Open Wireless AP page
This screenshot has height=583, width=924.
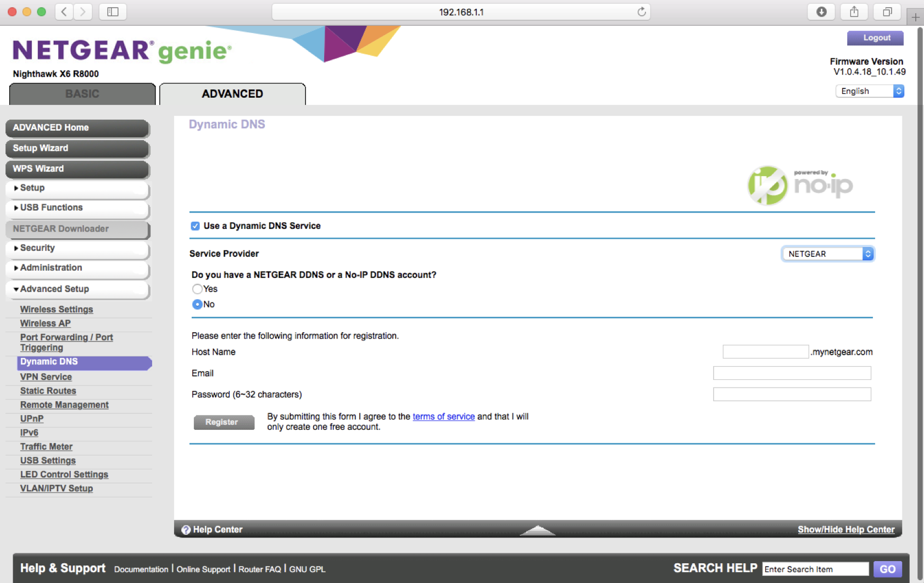pos(46,324)
